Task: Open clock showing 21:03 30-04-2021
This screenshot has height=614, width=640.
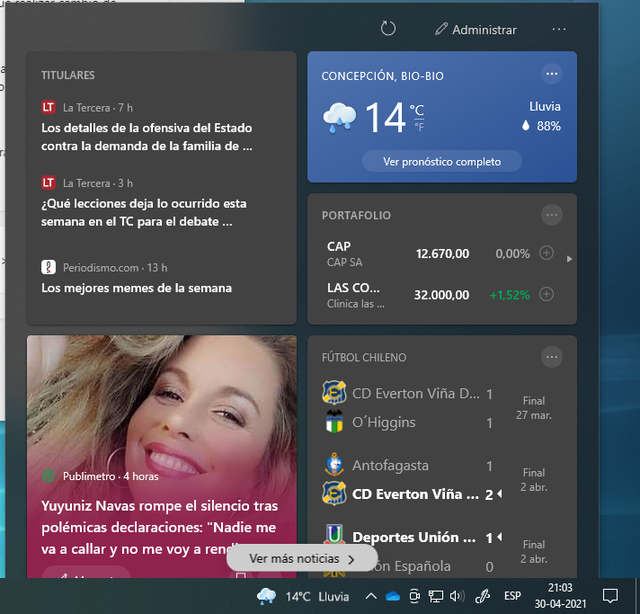Action: click(x=560, y=596)
